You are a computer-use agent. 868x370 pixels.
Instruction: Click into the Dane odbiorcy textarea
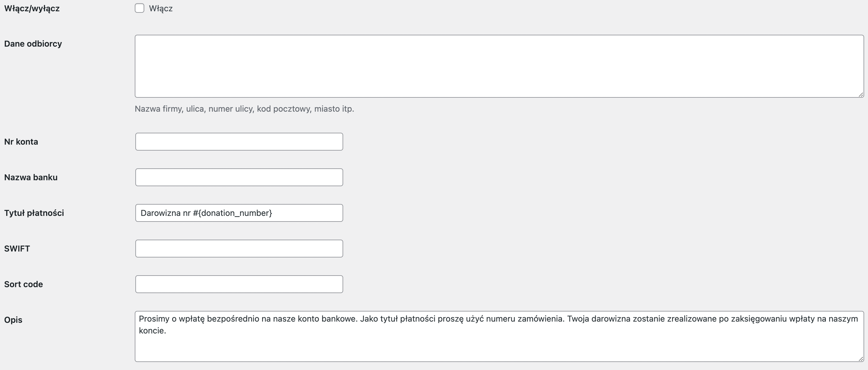[x=499, y=67]
